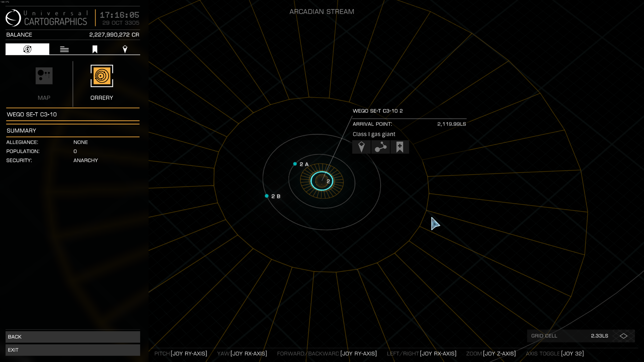Click the POPULATION 0 row
The image size is (644, 362).
click(x=73, y=152)
